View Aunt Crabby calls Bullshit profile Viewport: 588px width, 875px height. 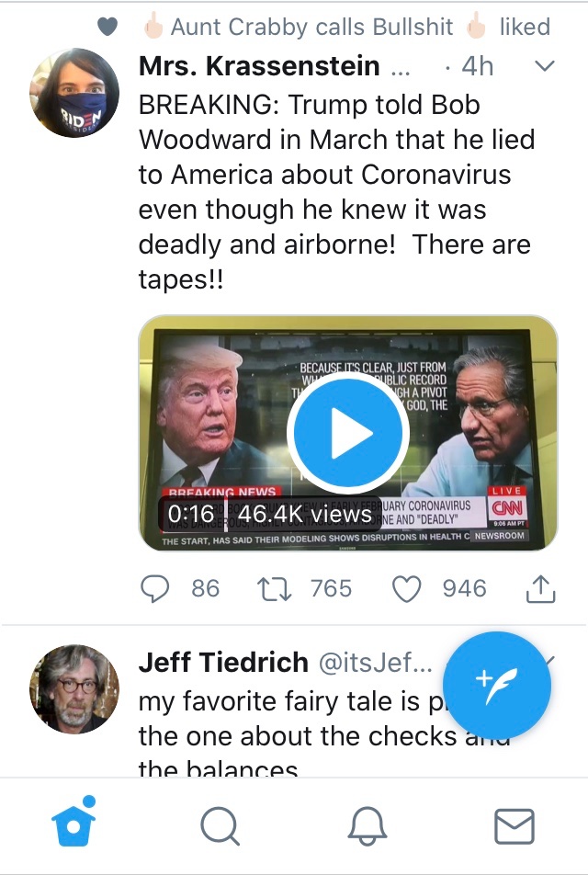(x=312, y=27)
